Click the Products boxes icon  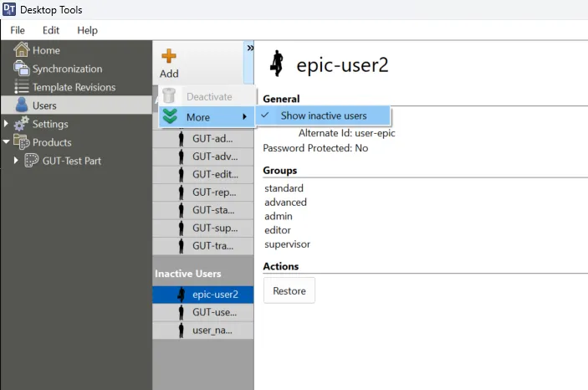click(22, 142)
